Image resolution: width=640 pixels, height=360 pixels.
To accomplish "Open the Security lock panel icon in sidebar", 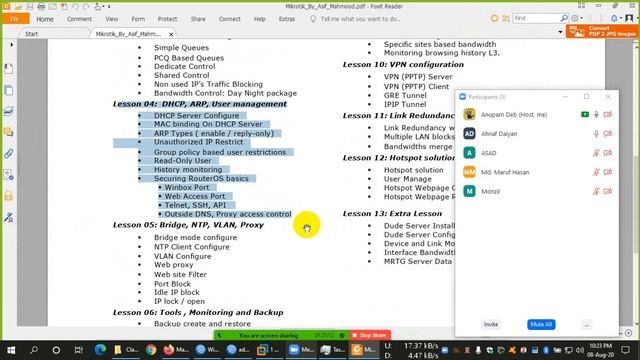I will click(x=9, y=196).
